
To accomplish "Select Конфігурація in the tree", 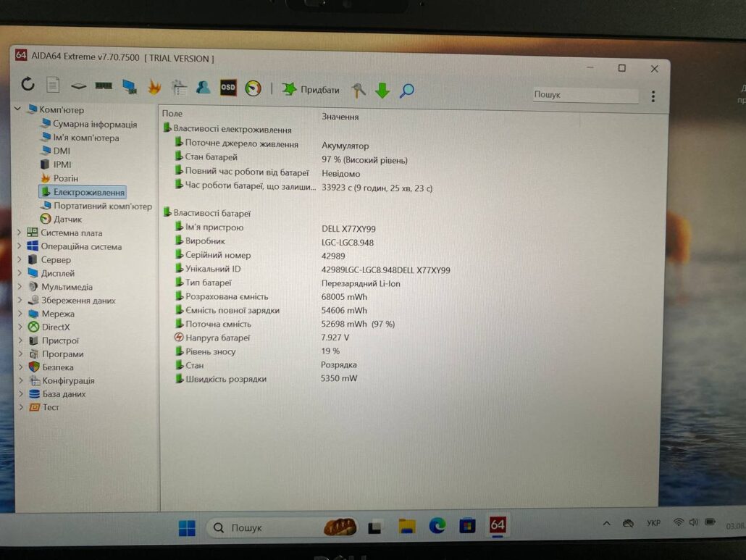I will 68,380.
